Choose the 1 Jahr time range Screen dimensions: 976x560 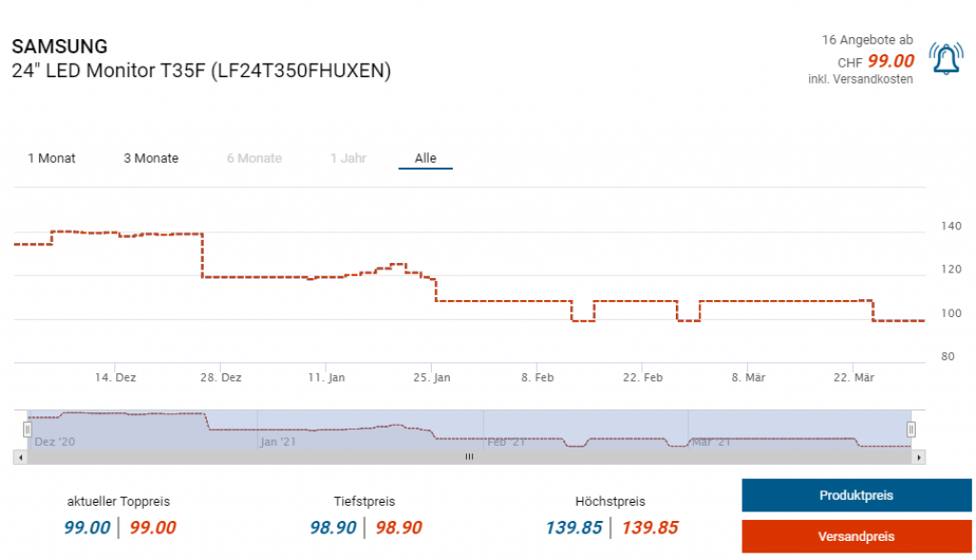pyautogui.click(x=348, y=158)
